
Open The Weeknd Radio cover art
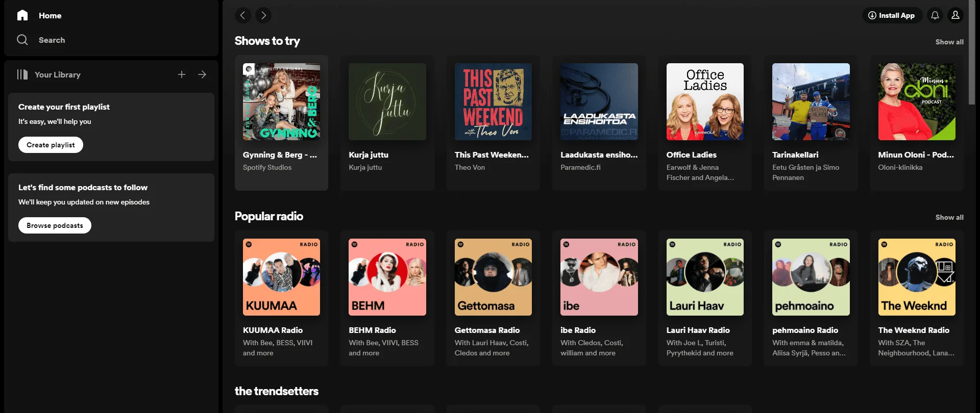(917, 277)
